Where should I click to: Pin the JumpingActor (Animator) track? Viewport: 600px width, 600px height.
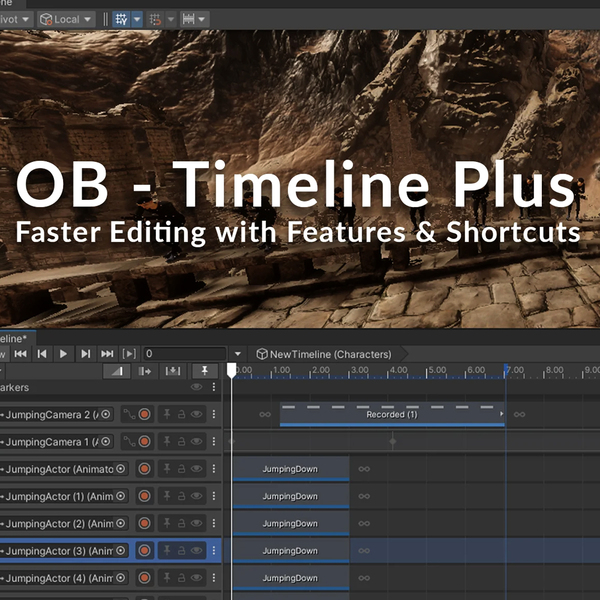point(167,469)
